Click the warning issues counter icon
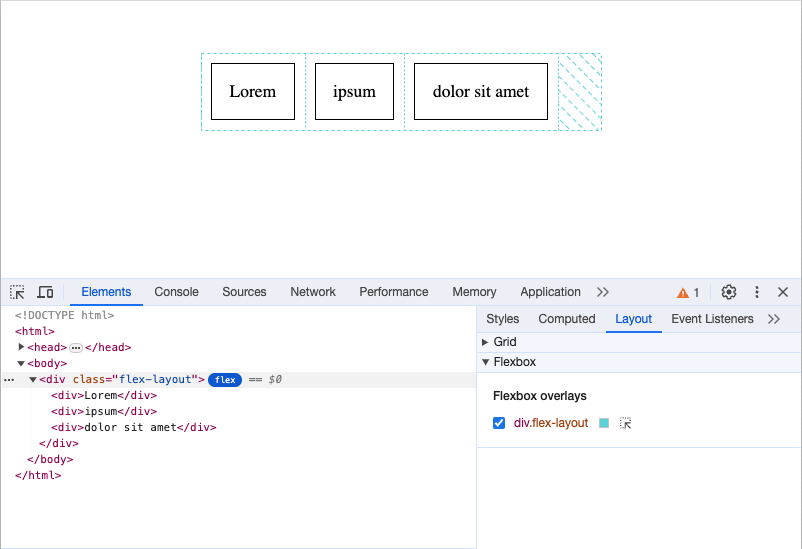The width and height of the screenshot is (802, 549). pyautogui.click(x=688, y=292)
